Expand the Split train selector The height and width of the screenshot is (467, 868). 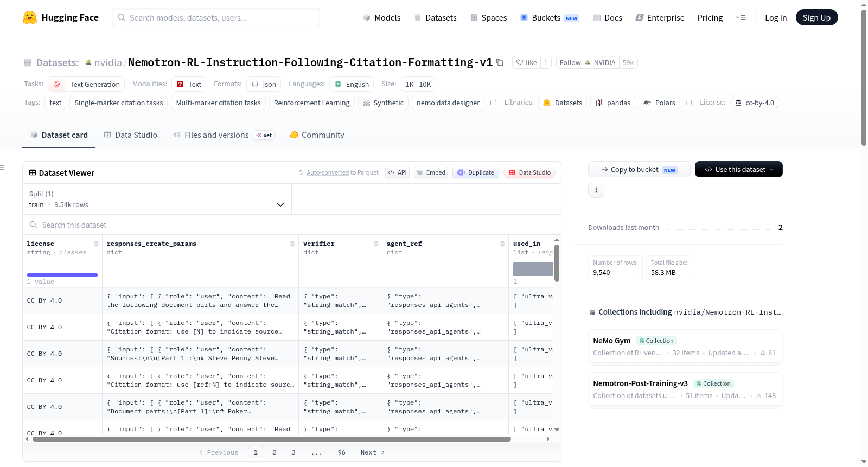[x=157, y=199]
